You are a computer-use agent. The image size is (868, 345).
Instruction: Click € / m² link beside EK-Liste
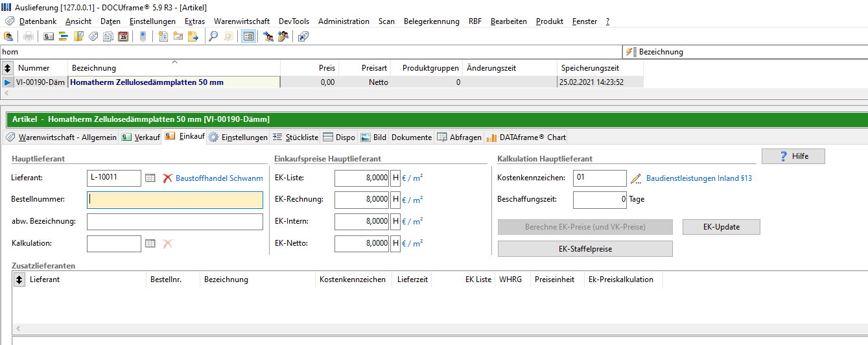click(413, 177)
